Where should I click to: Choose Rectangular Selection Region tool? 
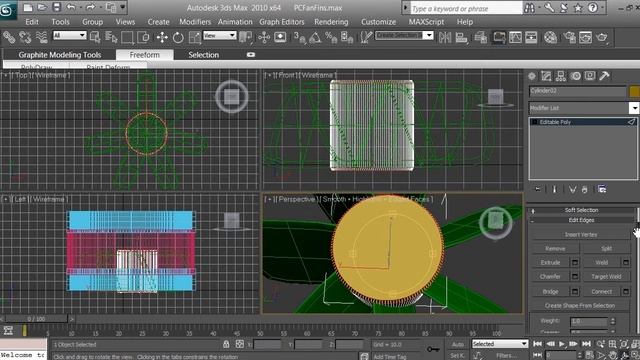pyautogui.click(x=127, y=38)
